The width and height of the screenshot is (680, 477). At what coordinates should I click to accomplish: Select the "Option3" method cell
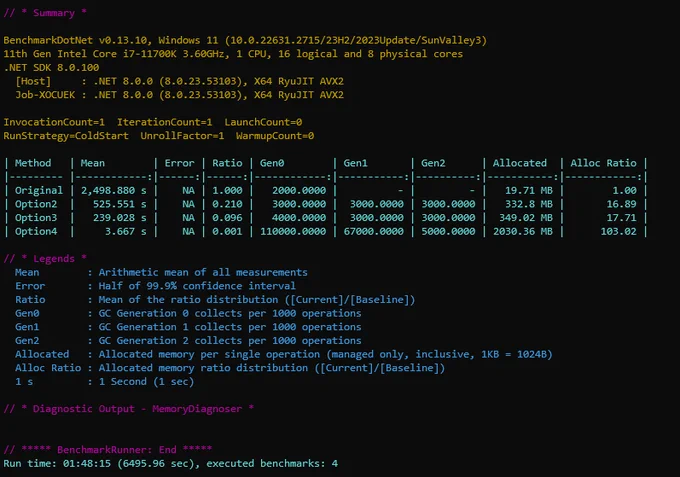(36, 218)
